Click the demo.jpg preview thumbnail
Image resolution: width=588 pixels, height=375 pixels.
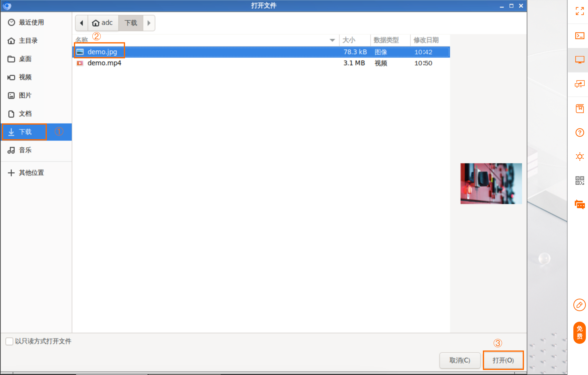[491, 183]
